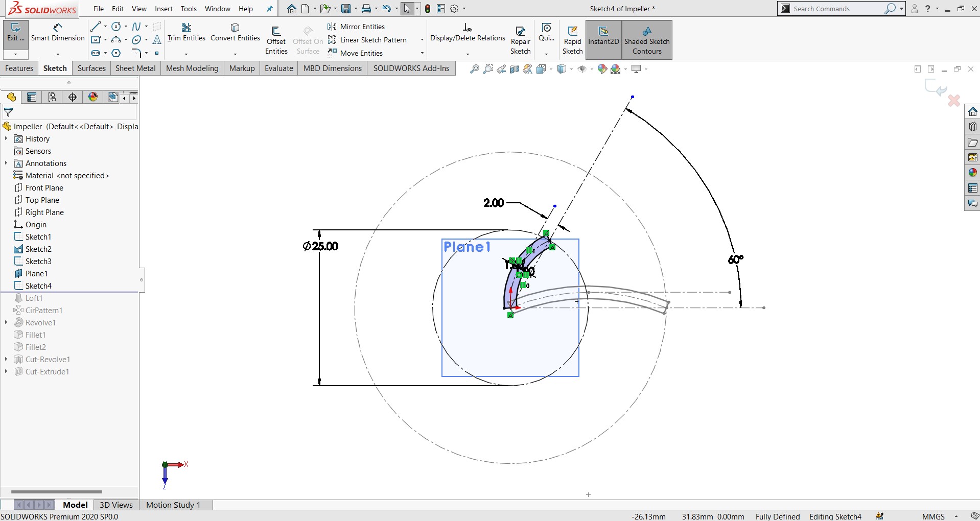The image size is (980, 521).
Task: Click the Repair Sketch tool
Action: (521, 40)
